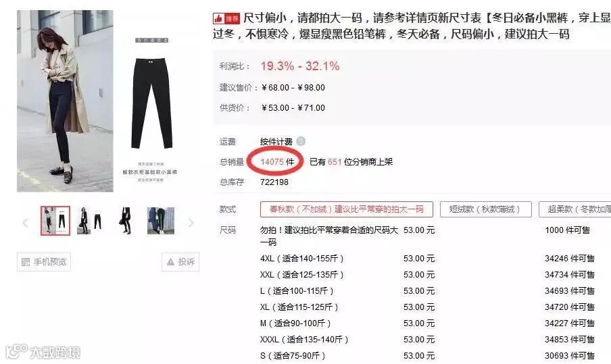Click the product title text

click(412, 26)
